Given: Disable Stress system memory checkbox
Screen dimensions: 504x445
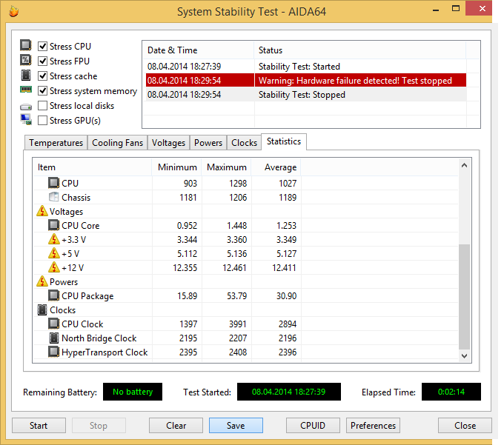Looking at the screenshot, I should (43, 91).
